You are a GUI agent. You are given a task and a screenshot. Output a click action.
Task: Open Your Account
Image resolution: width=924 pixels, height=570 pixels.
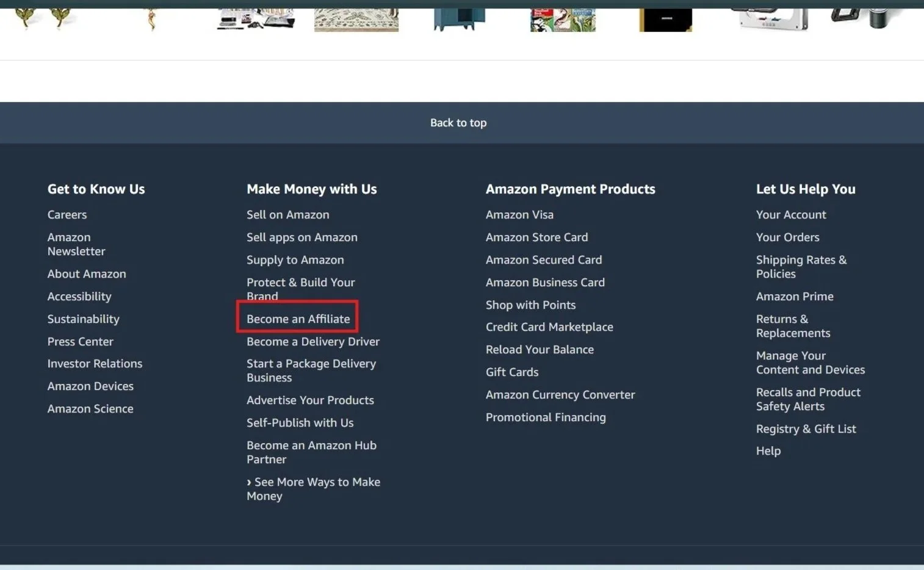point(791,214)
